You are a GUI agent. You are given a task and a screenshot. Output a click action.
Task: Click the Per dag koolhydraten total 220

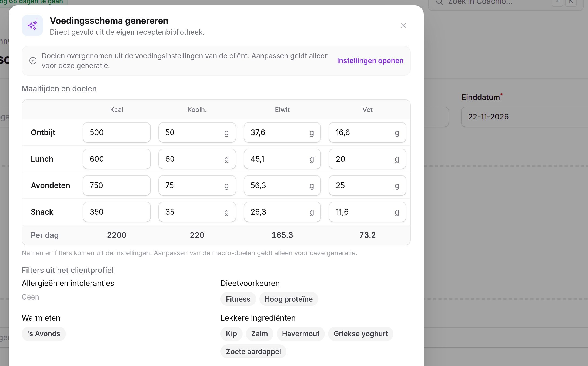coord(197,235)
